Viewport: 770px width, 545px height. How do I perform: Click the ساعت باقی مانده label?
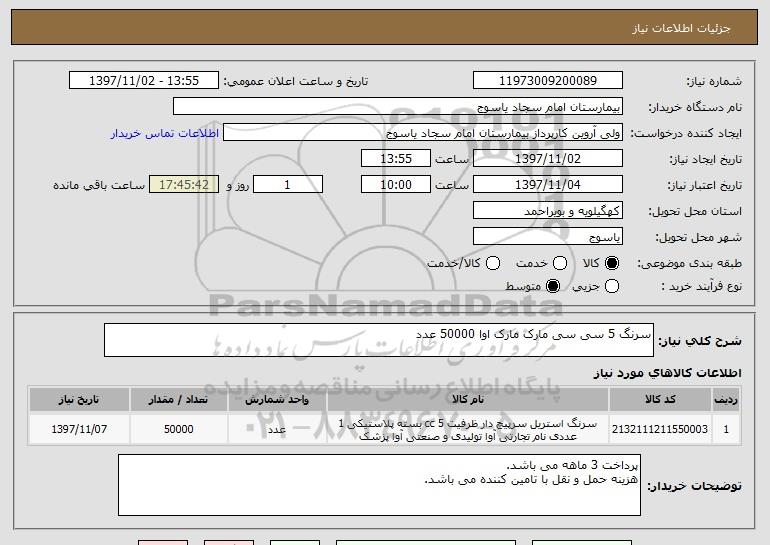99,185
